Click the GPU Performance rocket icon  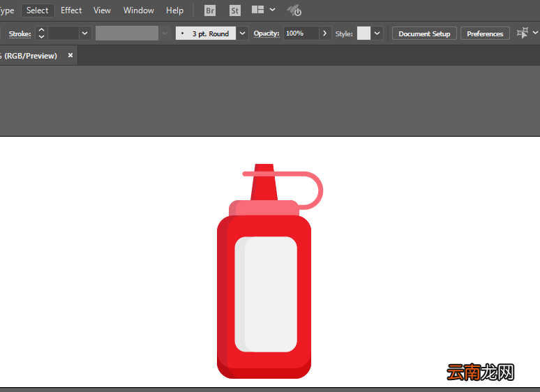[x=294, y=10]
